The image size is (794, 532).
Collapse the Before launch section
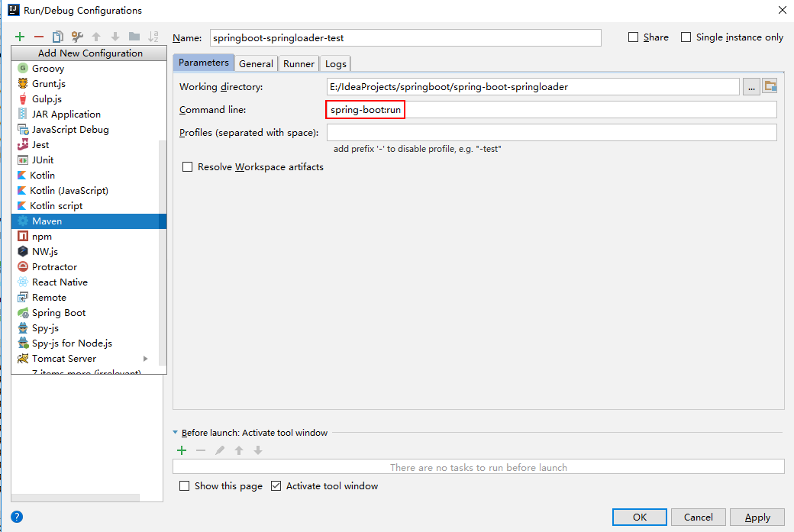pos(176,433)
